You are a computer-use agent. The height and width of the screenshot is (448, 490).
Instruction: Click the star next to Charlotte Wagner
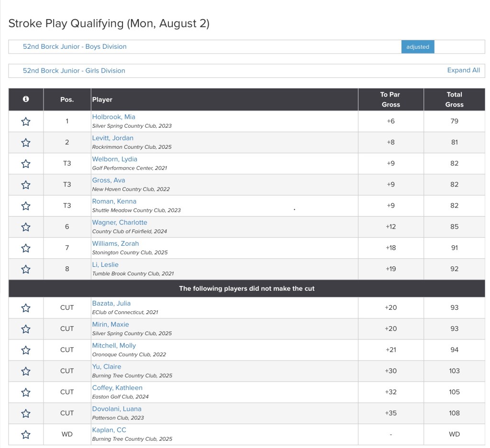[x=26, y=227]
